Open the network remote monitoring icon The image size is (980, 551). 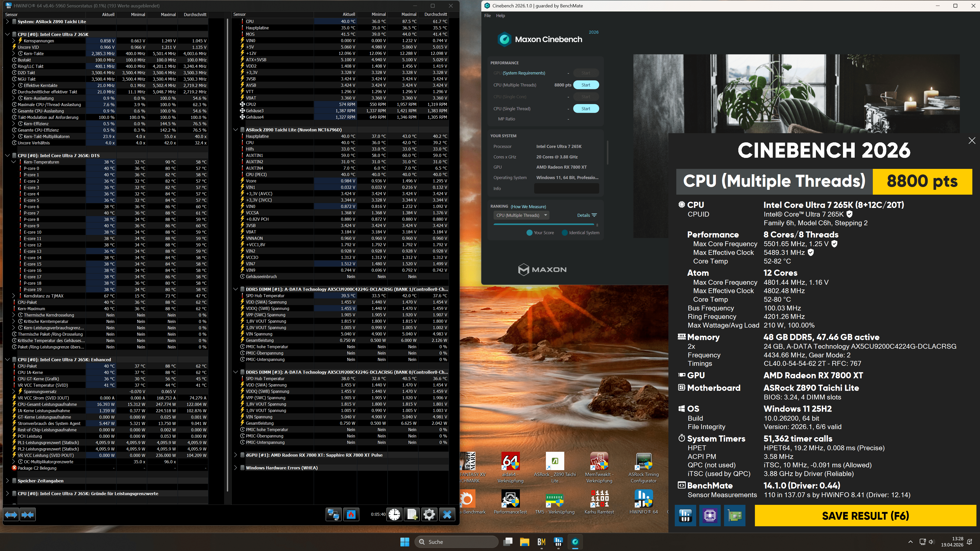pos(333,515)
